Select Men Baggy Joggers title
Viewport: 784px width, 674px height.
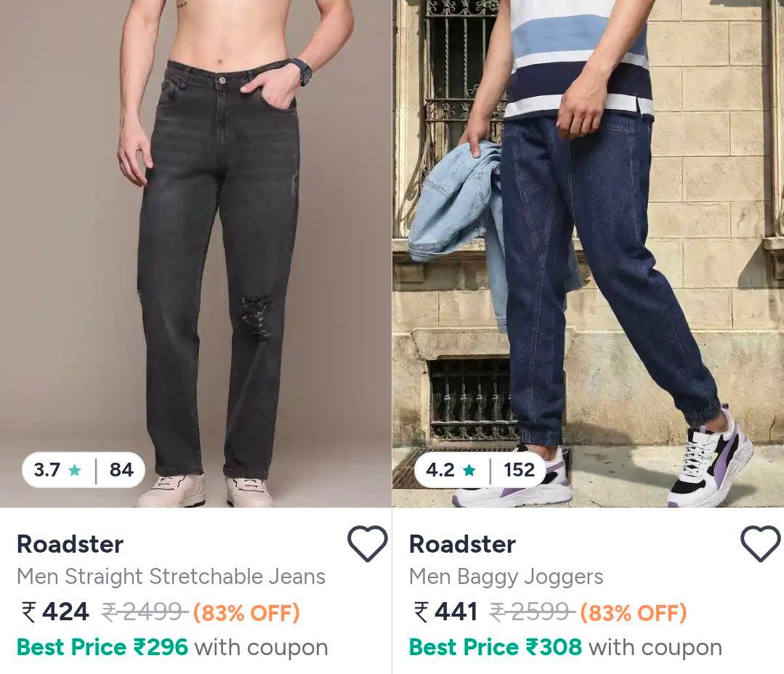click(x=506, y=577)
